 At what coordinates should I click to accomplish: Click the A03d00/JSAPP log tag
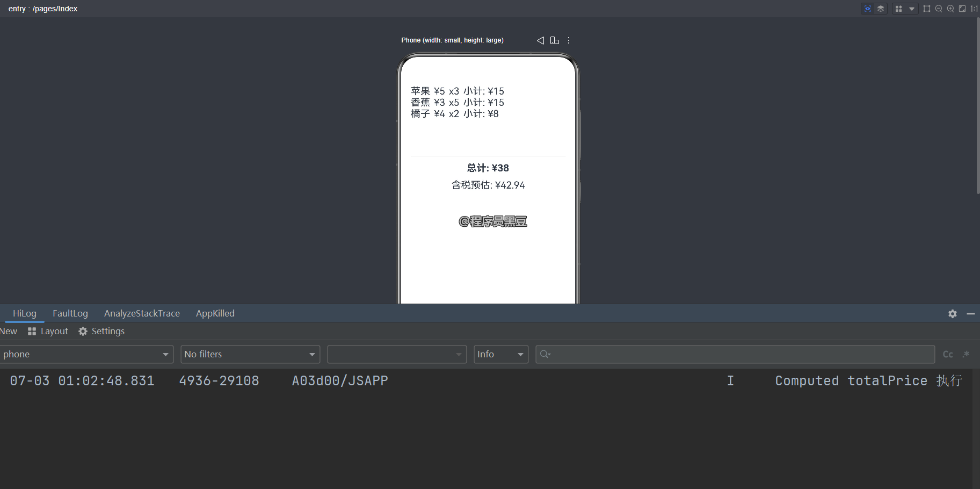tap(340, 380)
